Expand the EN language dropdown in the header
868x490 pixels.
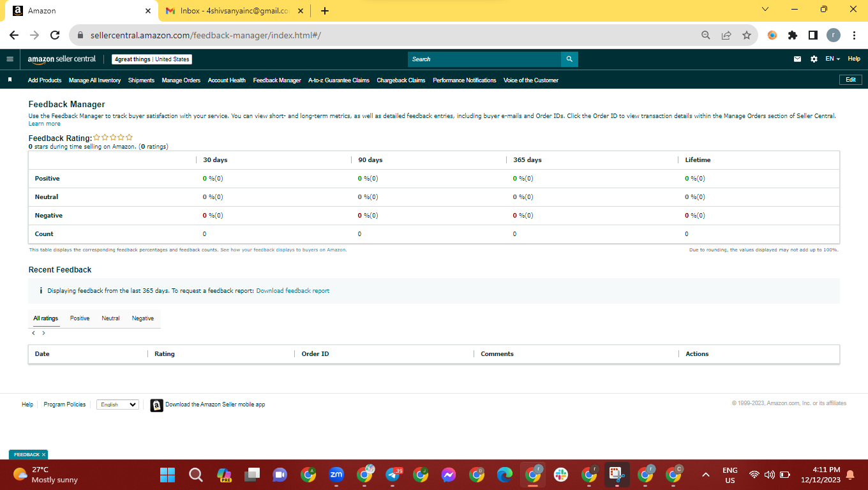point(832,59)
